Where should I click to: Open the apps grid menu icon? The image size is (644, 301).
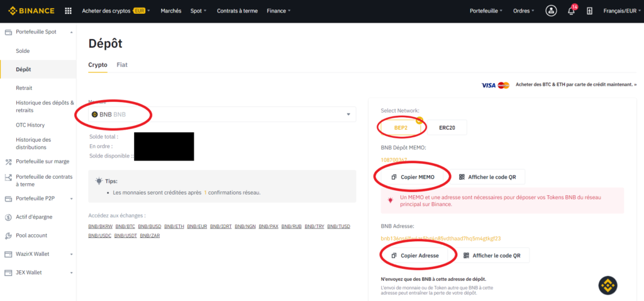(x=68, y=11)
